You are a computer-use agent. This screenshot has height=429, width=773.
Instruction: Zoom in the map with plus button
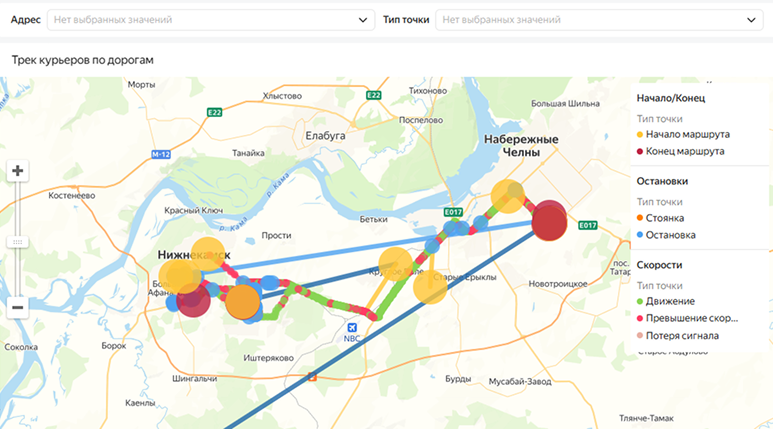[17, 171]
